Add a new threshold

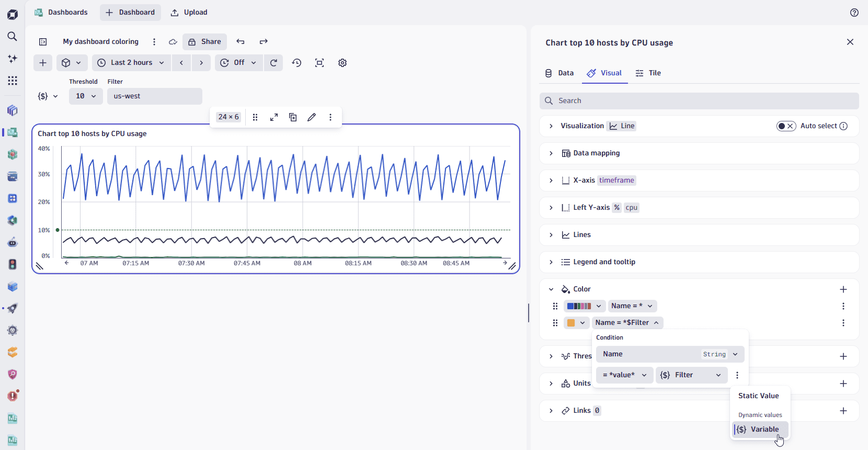click(843, 356)
